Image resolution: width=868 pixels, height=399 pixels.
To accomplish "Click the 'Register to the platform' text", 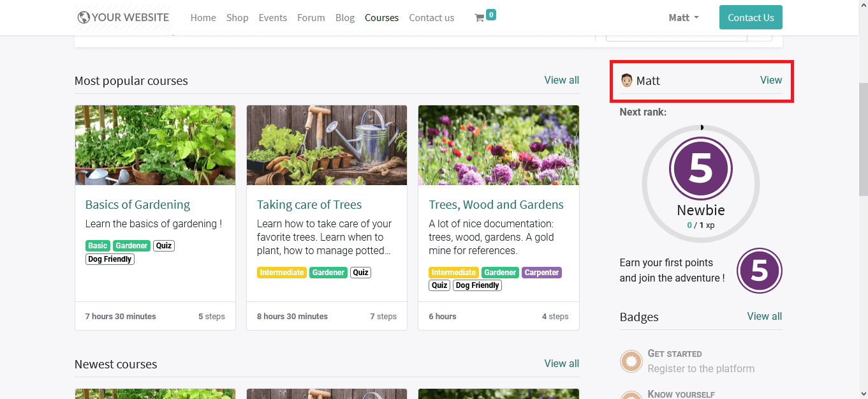I will [701, 368].
